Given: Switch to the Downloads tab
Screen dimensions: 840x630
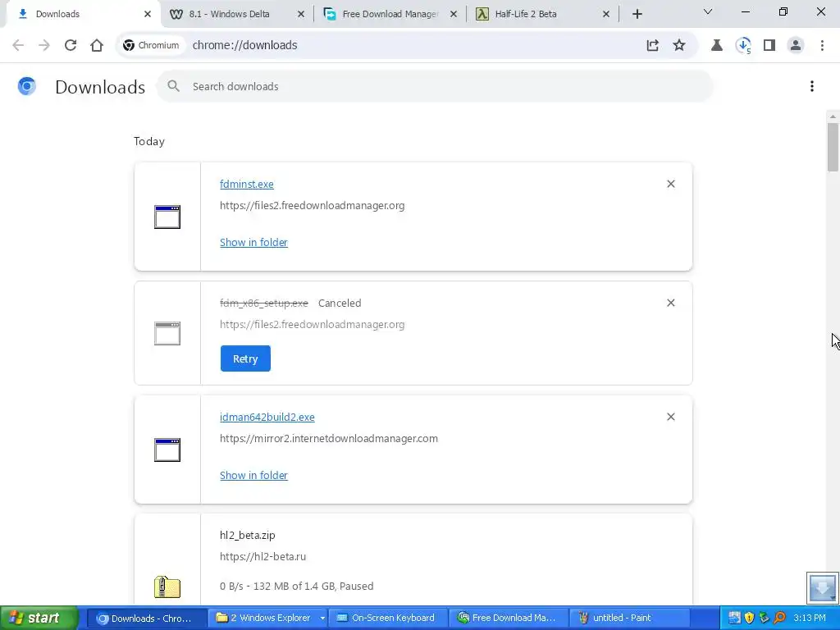Looking at the screenshot, I should point(80,14).
